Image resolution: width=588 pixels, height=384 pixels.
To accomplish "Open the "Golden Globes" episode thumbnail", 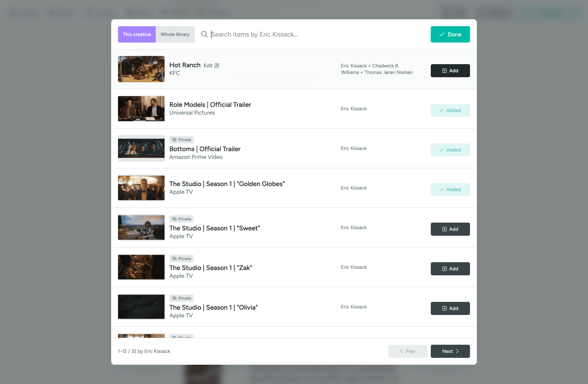I will click(141, 188).
